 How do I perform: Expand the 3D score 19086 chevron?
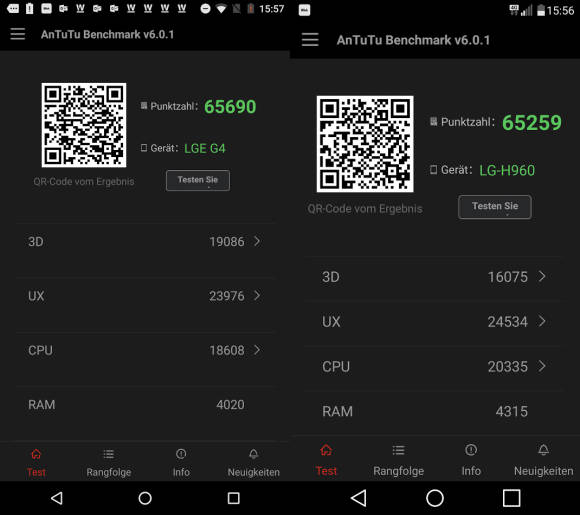coord(257,241)
